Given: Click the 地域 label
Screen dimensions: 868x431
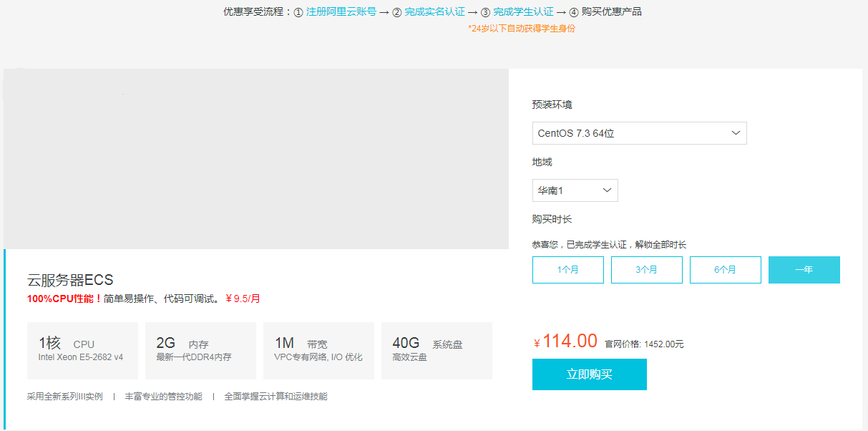Looking at the screenshot, I should click(x=542, y=162).
